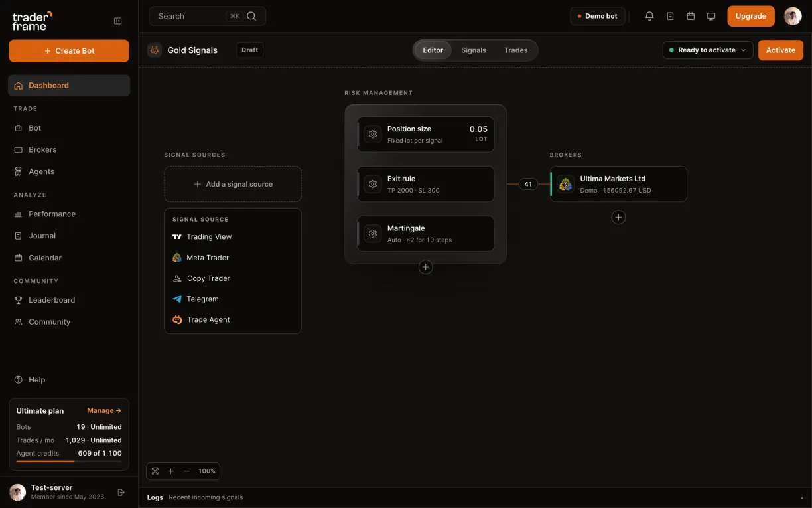Click the Create Bot button
Viewport: 812px width, 508px height.
[69, 51]
